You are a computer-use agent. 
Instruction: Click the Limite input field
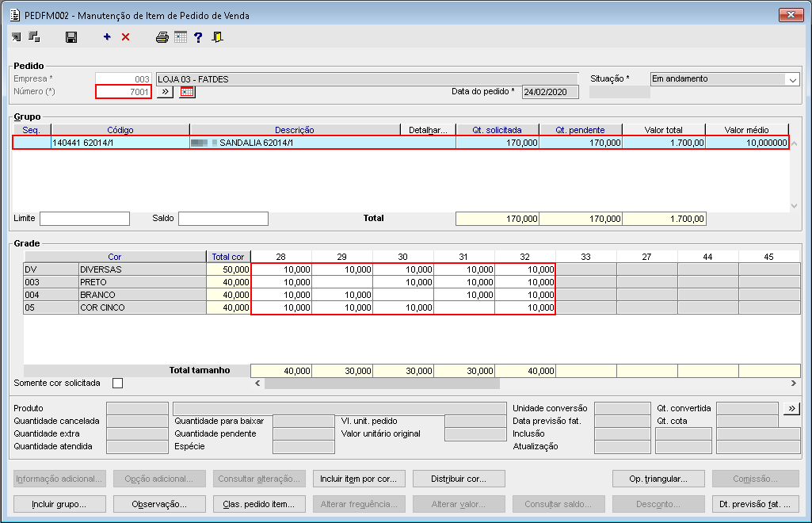[x=85, y=219]
